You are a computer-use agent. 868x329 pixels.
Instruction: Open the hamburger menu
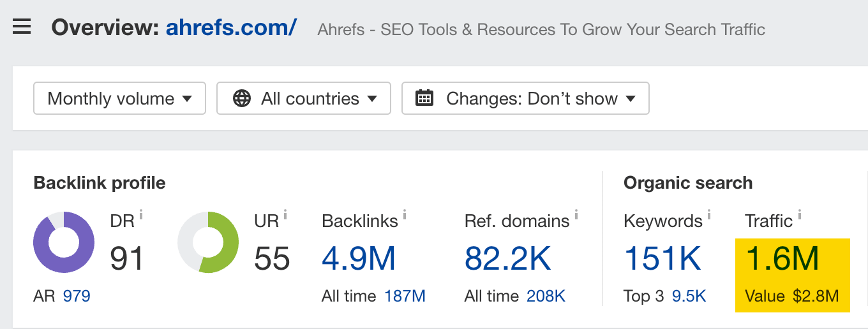(22, 27)
